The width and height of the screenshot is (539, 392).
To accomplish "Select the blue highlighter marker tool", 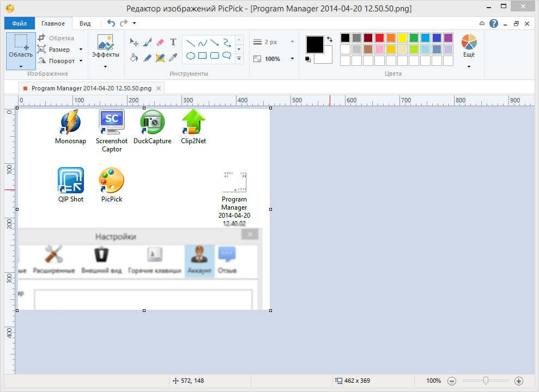I will [x=147, y=58].
